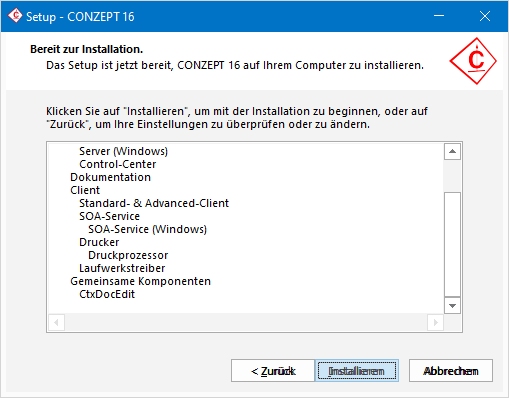
Task: Go back with the Zurück button
Action: click(273, 371)
